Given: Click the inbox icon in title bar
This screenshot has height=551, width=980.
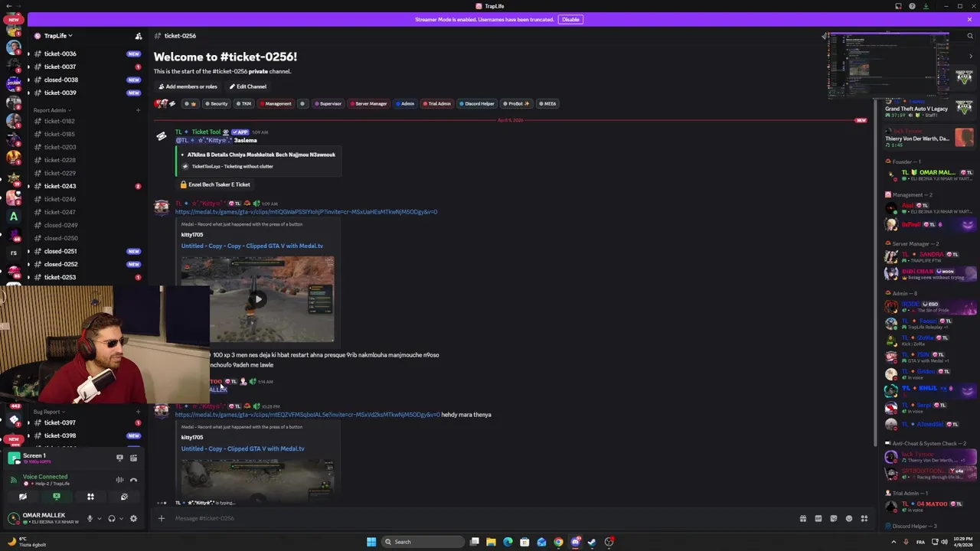Looking at the screenshot, I should (x=899, y=6).
